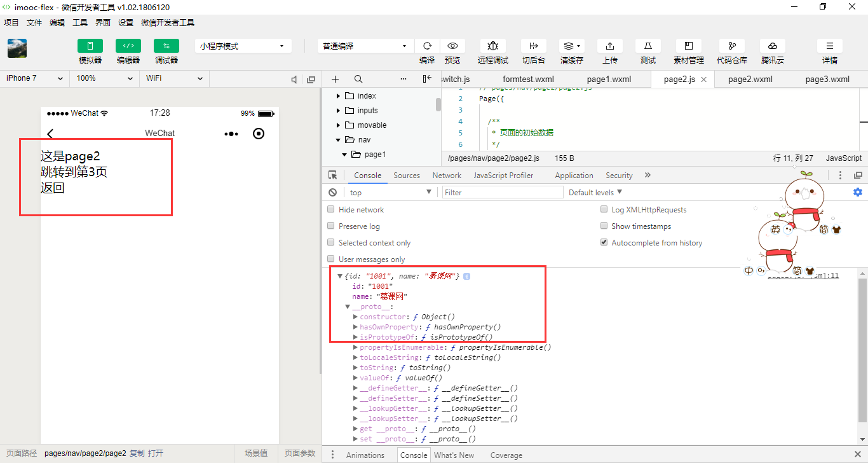Viewport: 868px width, 463px height.
Task: Enable Log XMLHttpRequests checkbox
Action: coord(604,209)
